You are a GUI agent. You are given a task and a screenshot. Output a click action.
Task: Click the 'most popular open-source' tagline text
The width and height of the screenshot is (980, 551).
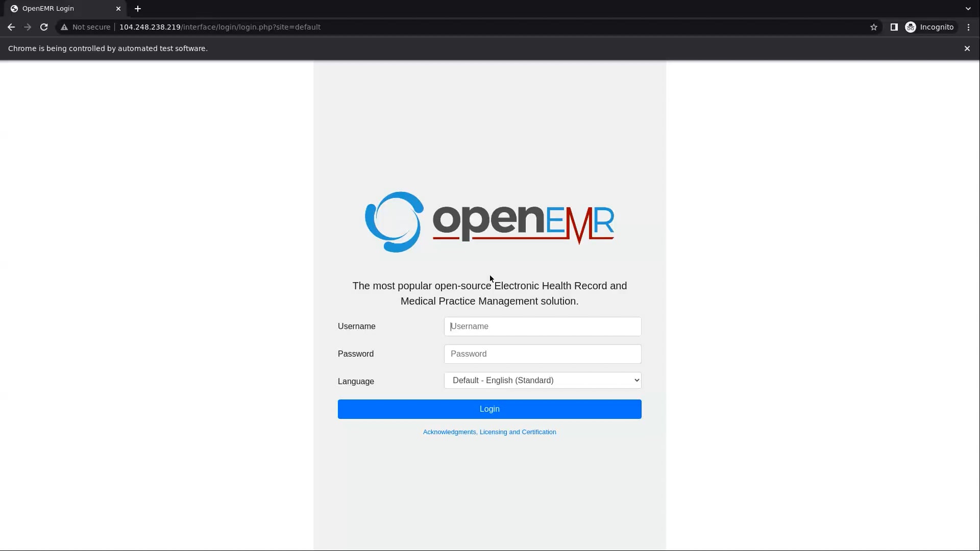[x=489, y=293]
